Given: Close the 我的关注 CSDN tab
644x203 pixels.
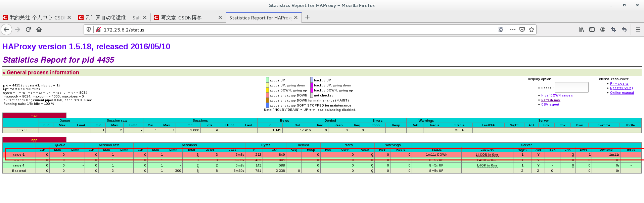Looking at the screenshot, I should click(69, 17).
